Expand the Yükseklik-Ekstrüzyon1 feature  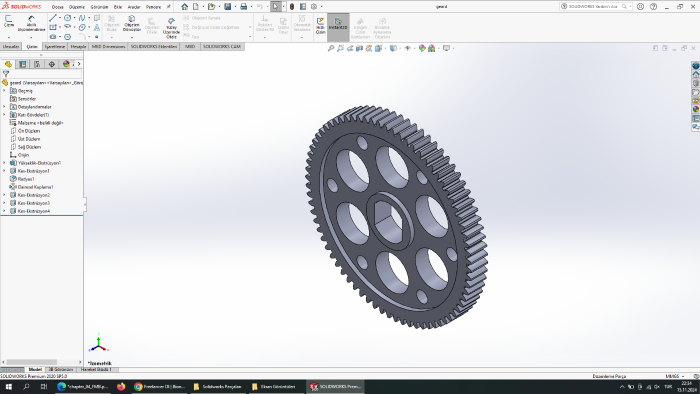[4, 163]
